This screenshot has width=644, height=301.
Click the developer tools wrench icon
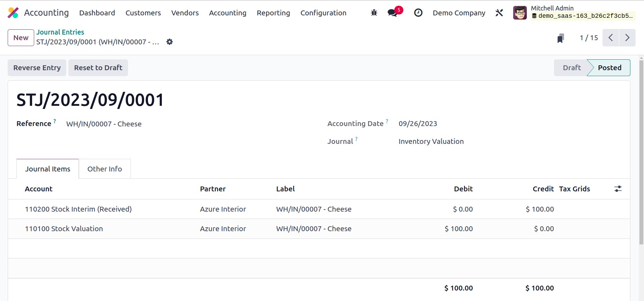tap(499, 13)
